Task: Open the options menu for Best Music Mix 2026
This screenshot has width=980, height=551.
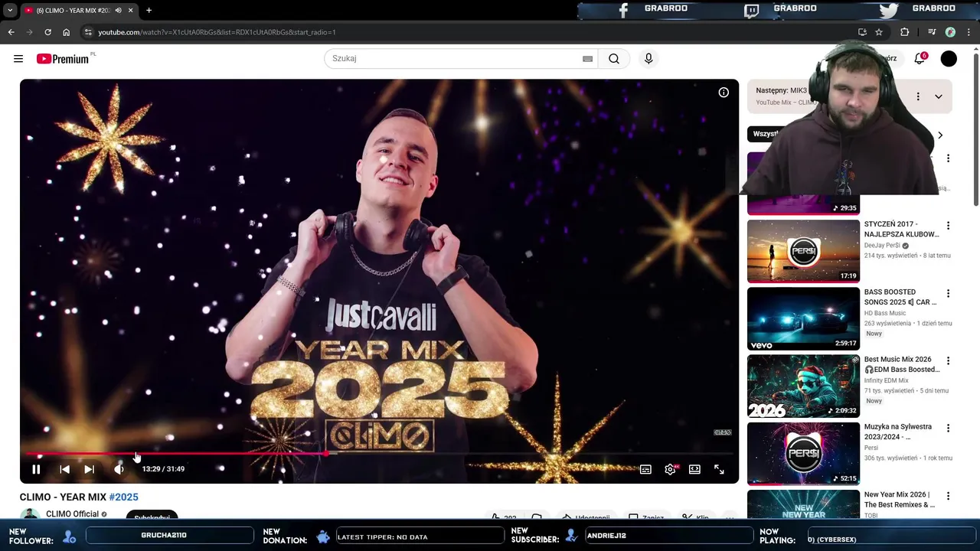Action: tap(948, 360)
